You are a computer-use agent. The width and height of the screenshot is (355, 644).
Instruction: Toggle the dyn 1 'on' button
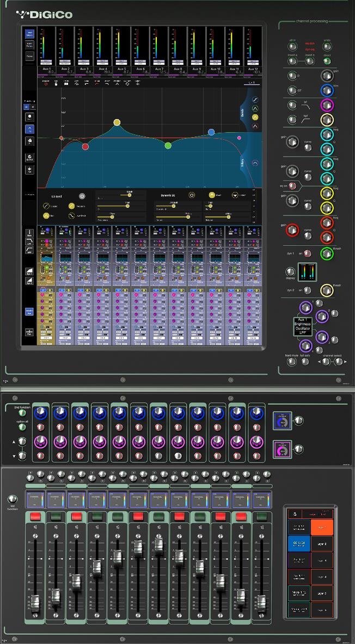coord(307,253)
